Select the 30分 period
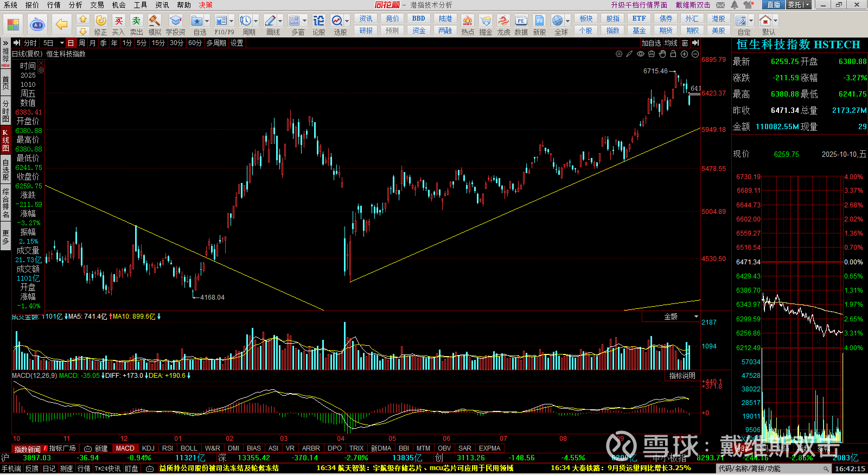868x475 pixels. tap(176, 43)
